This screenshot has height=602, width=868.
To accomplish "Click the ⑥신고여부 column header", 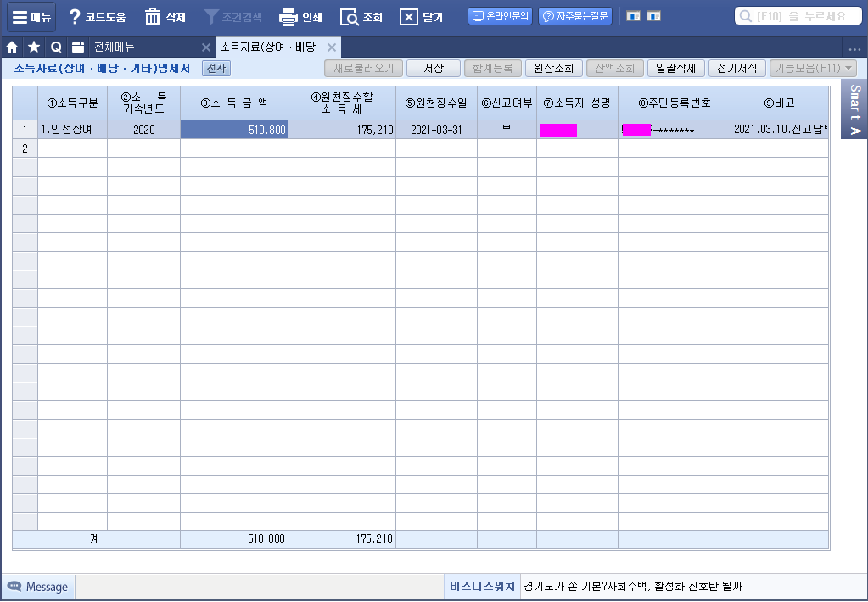I will point(507,103).
